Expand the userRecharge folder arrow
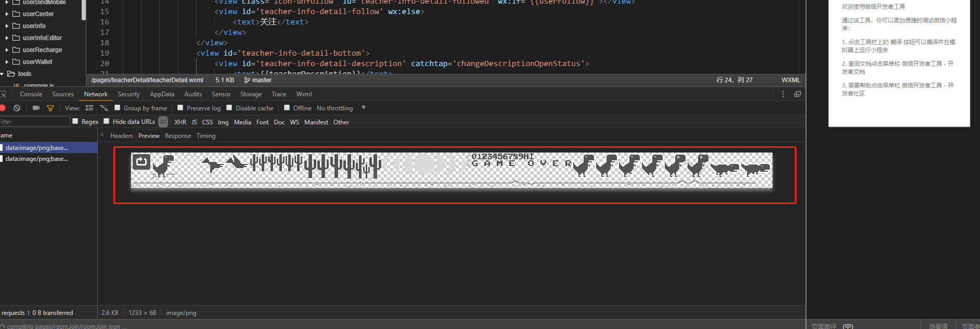The width and height of the screenshot is (980, 329). tap(7, 50)
